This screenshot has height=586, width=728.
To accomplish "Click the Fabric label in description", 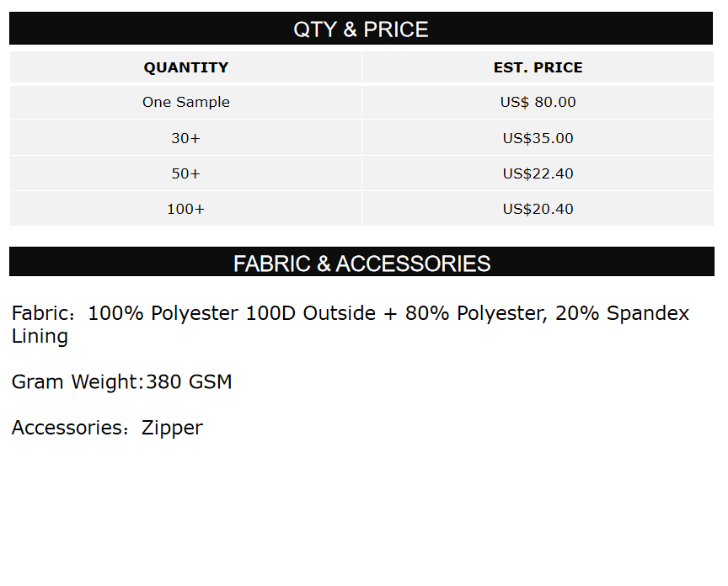I will (x=40, y=314).
